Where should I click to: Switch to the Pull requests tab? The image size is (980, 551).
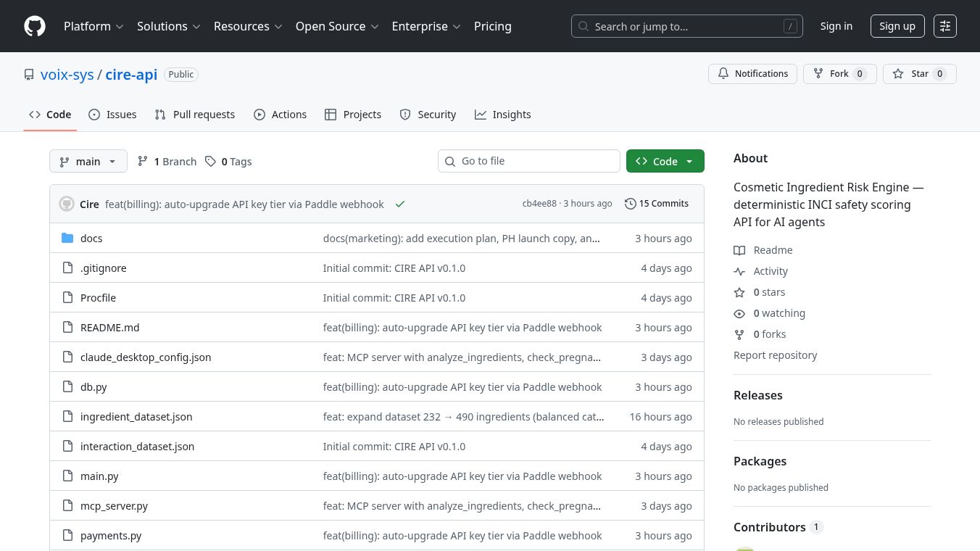point(194,115)
